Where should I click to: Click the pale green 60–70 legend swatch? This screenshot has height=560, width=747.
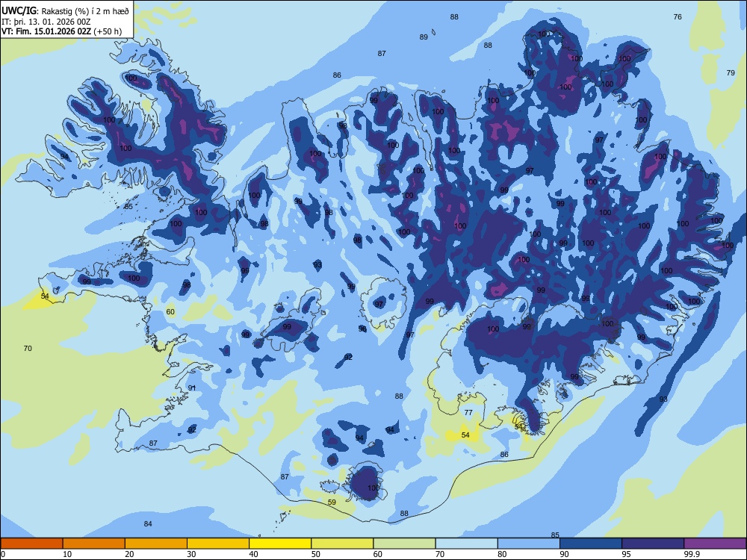pos(404,544)
